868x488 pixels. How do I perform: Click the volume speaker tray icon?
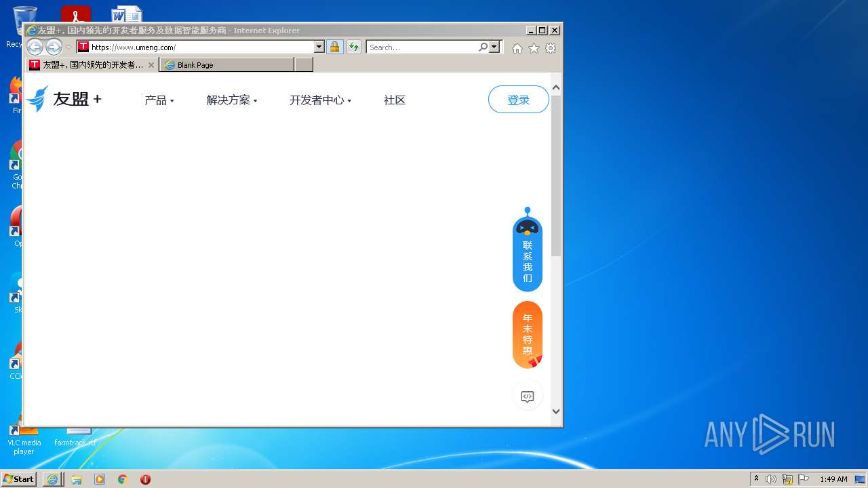tap(771, 479)
